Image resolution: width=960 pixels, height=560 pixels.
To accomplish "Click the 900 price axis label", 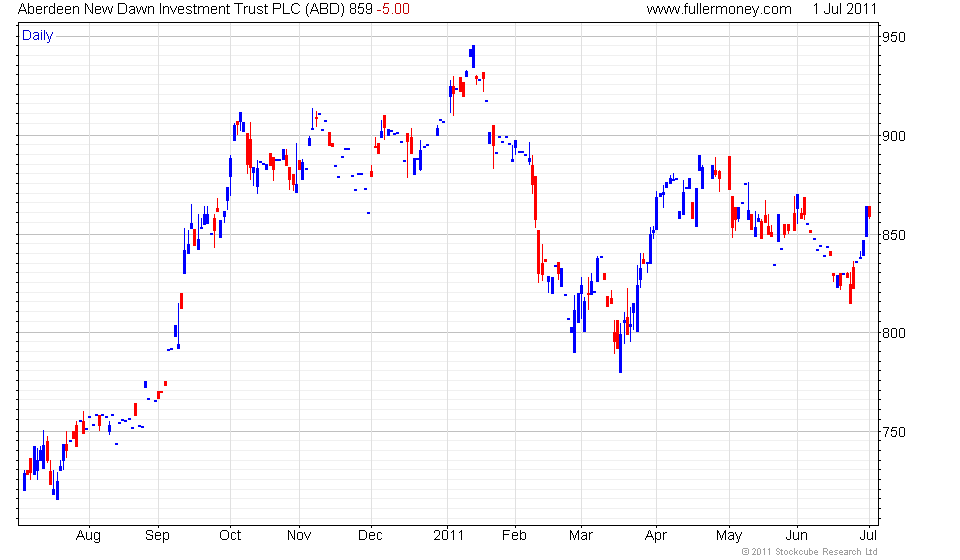I will (x=893, y=136).
